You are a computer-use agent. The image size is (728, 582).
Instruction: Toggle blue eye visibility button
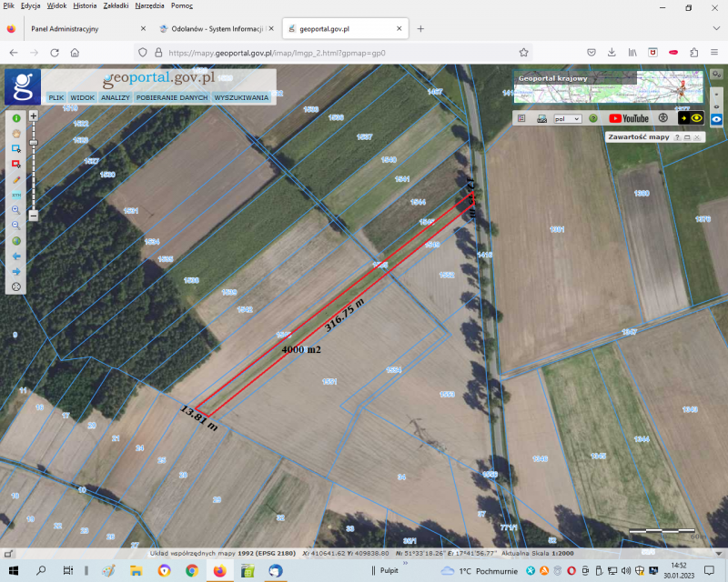717,118
